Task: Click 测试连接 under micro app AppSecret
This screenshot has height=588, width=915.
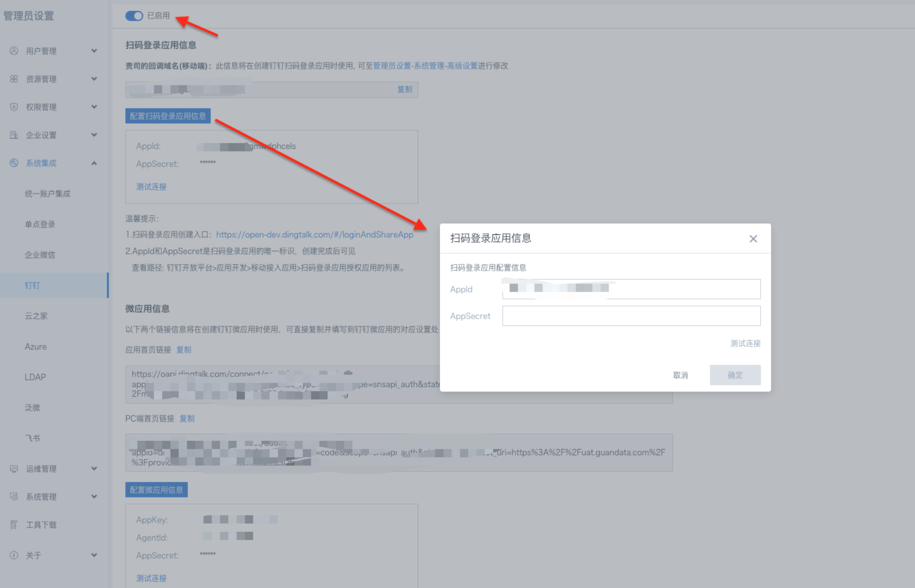Action: (x=151, y=578)
